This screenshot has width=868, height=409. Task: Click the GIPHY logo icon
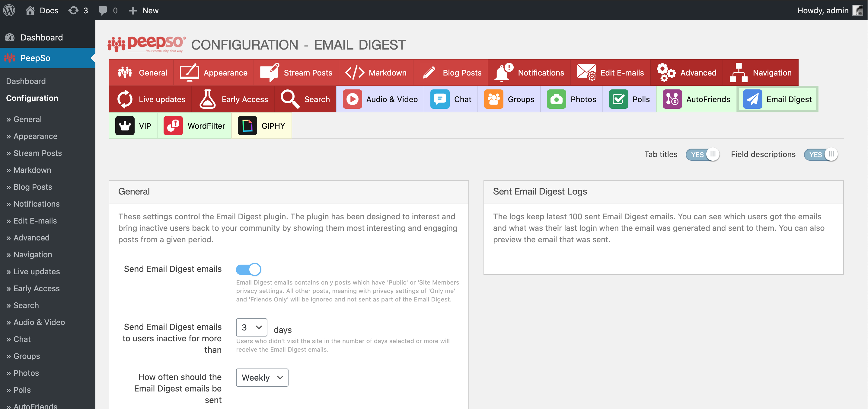(x=247, y=126)
